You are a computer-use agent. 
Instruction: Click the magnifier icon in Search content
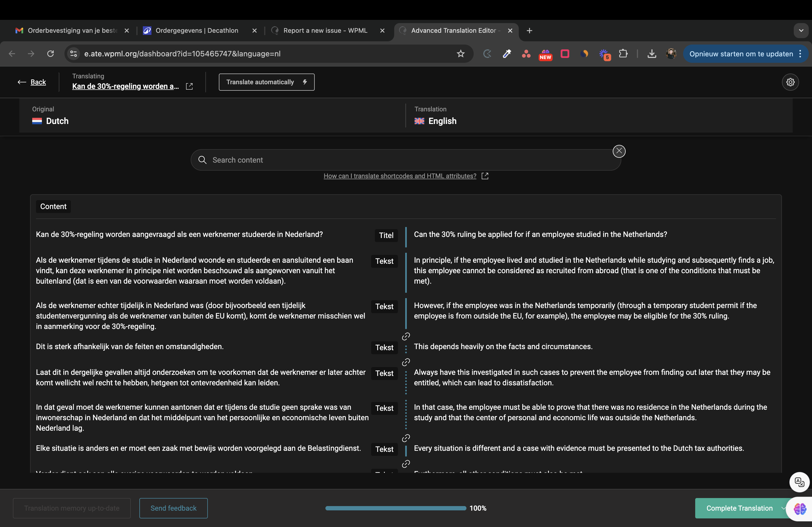pos(202,160)
